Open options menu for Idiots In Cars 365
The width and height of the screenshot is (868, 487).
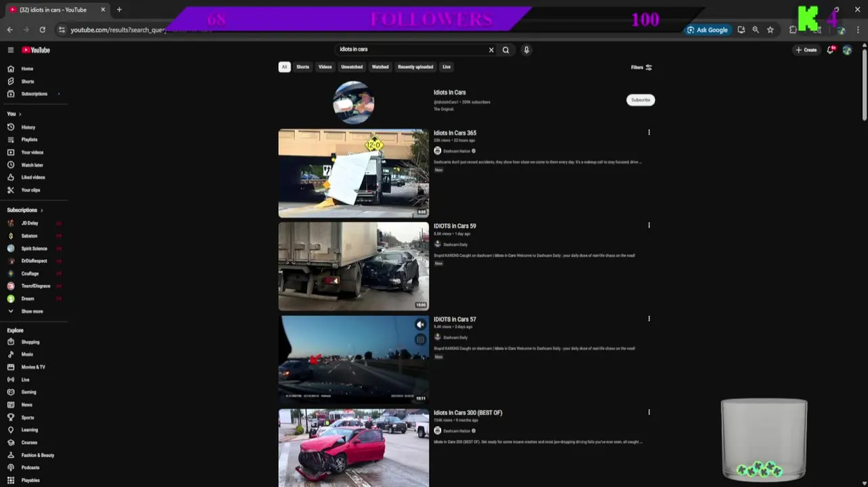tap(649, 133)
